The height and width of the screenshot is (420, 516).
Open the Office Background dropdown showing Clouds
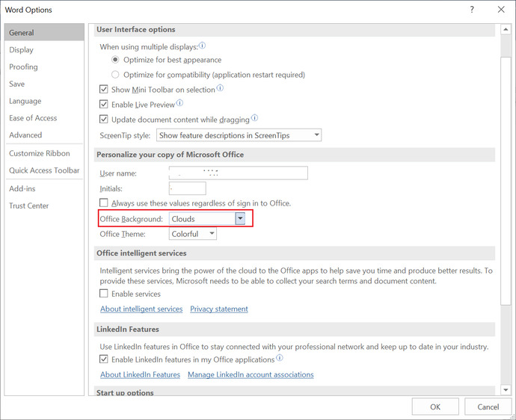(207, 219)
